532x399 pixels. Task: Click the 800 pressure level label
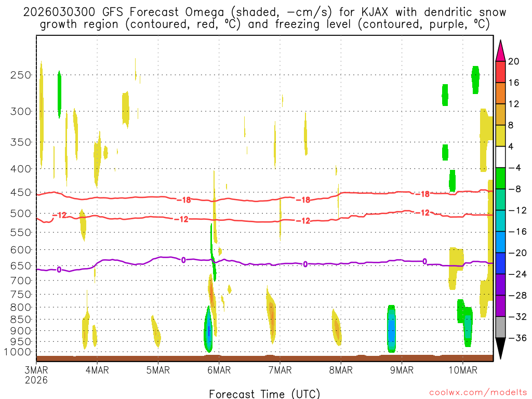[x=21, y=307]
